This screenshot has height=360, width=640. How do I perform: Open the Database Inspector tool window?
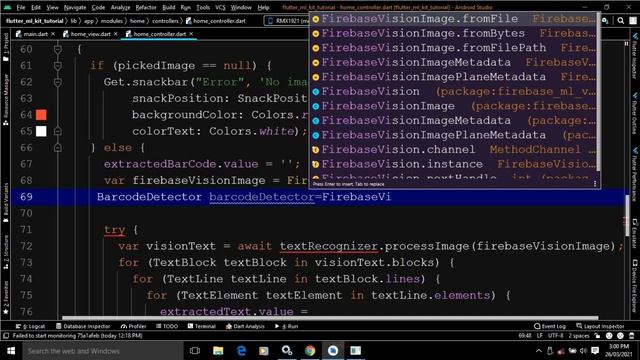coord(83,326)
